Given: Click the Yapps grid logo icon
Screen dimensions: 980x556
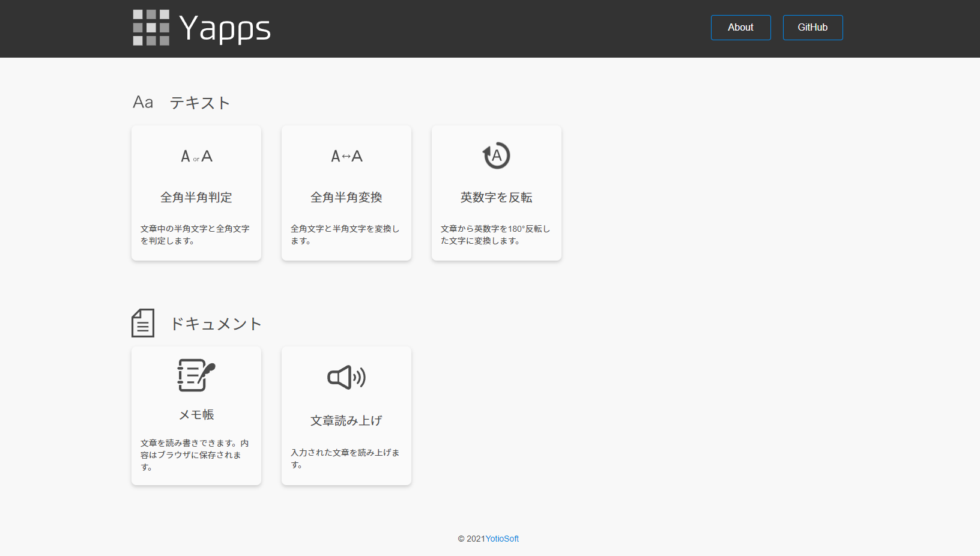Looking at the screenshot, I should coord(151,28).
